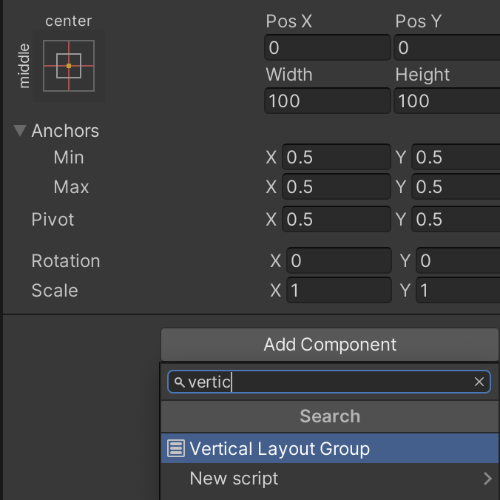Click the X label beside Rotation
Image resolution: width=500 pixels, height=500 pixels.
click(276, 261)
